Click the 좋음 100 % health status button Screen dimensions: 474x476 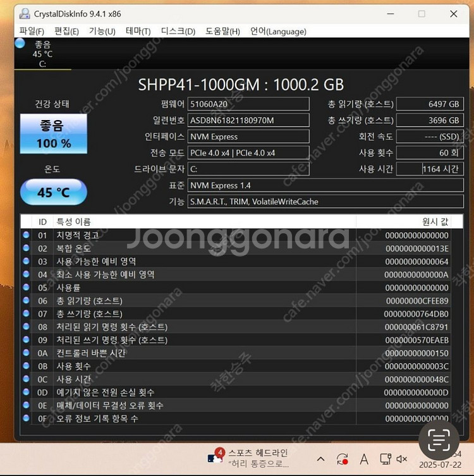coord(54,134)
